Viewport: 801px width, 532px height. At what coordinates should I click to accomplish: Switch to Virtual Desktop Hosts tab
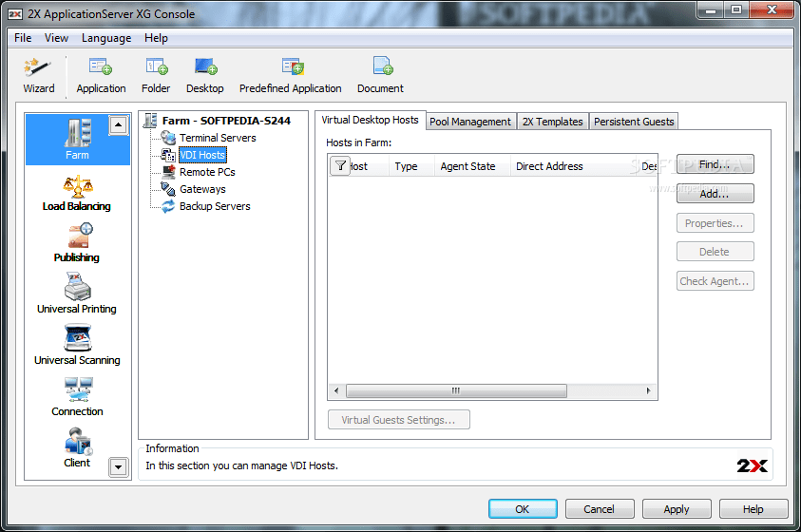(370, 120)
